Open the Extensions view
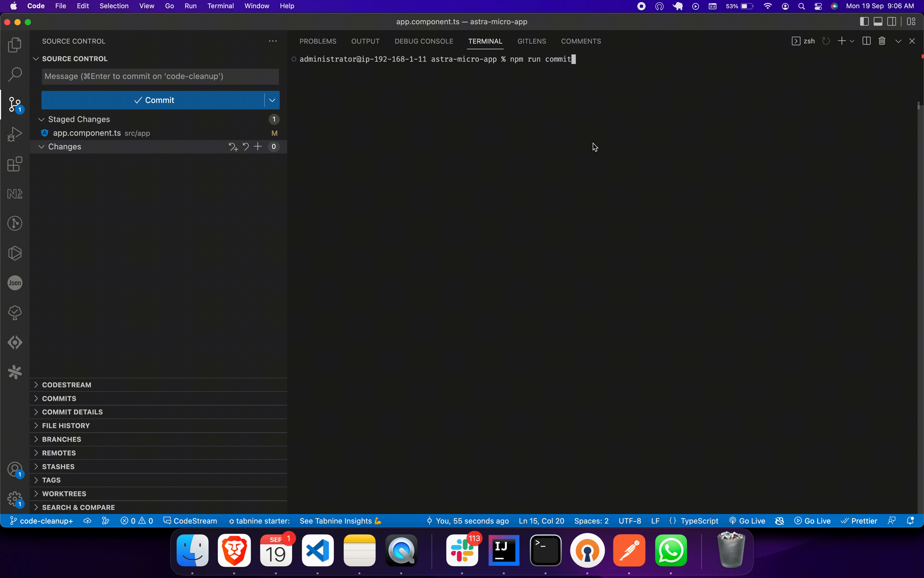Viewport: 924px width, 578px height. tap(14, 164)
